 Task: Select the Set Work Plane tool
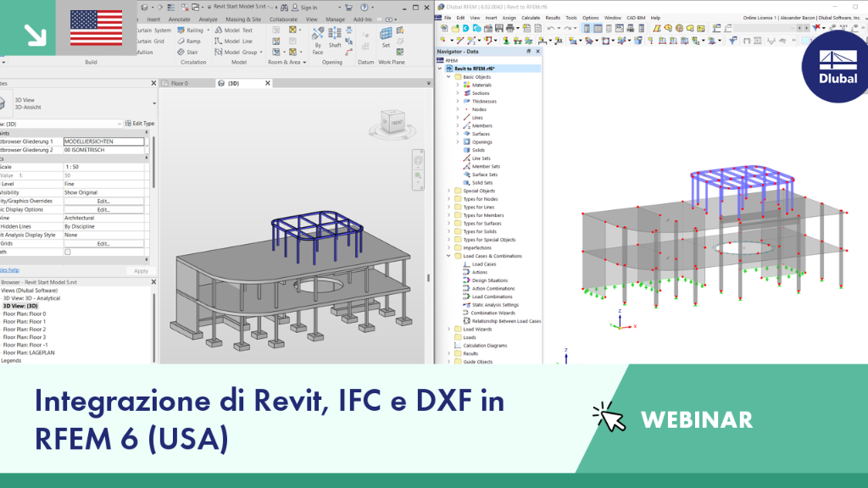(x=386, y=37)
